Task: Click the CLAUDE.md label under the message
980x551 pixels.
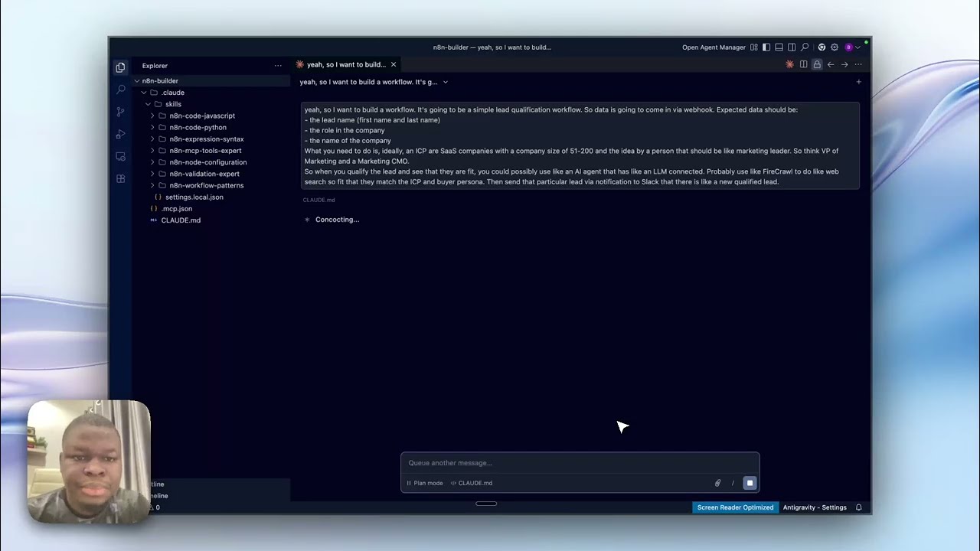Action: 318,200
